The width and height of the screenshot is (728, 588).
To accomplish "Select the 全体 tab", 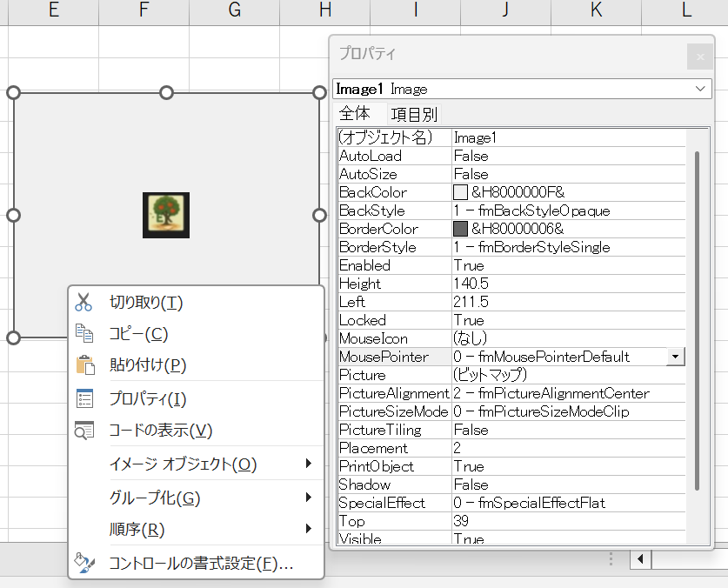I will (x=355, y=114).
